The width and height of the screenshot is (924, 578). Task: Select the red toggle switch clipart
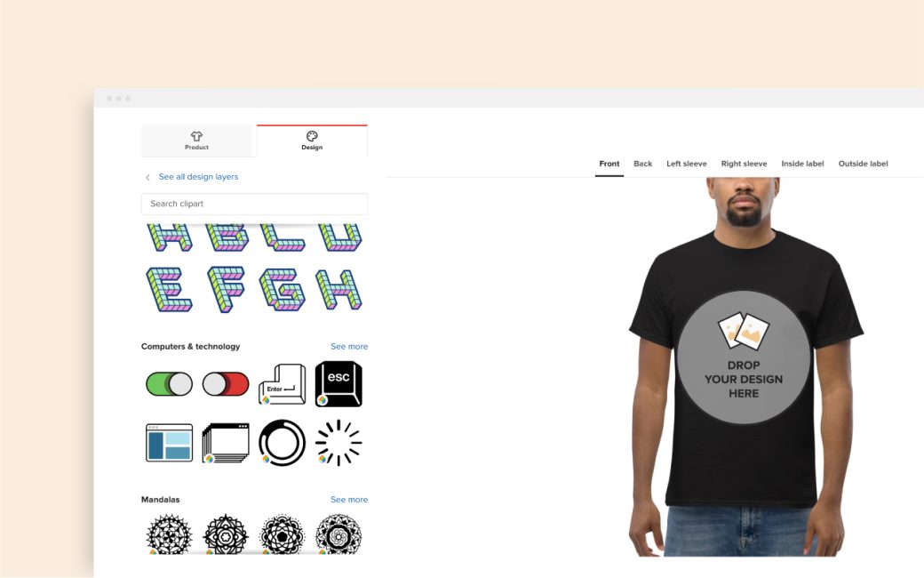[226, 384]
